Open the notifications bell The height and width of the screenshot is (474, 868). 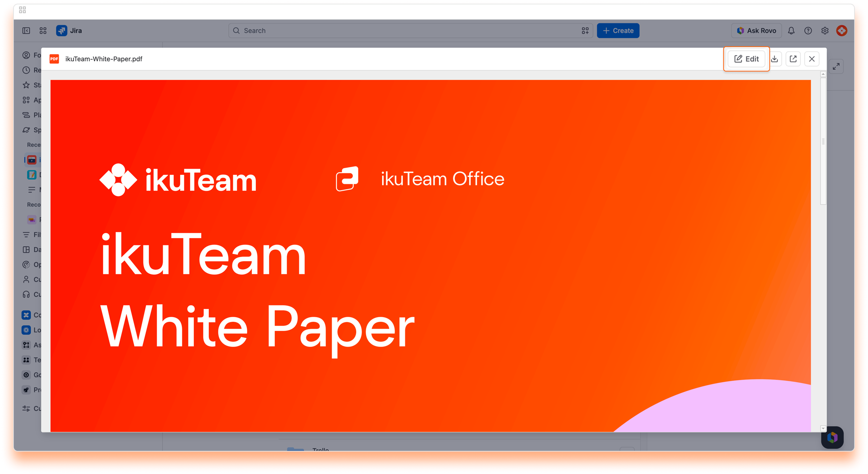point(791,31)
